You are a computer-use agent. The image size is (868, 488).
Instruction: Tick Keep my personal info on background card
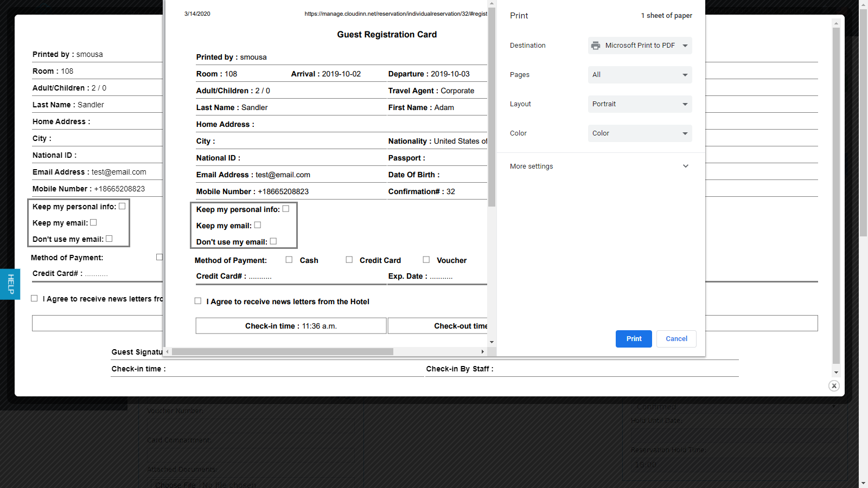click(x=122, y=206)
